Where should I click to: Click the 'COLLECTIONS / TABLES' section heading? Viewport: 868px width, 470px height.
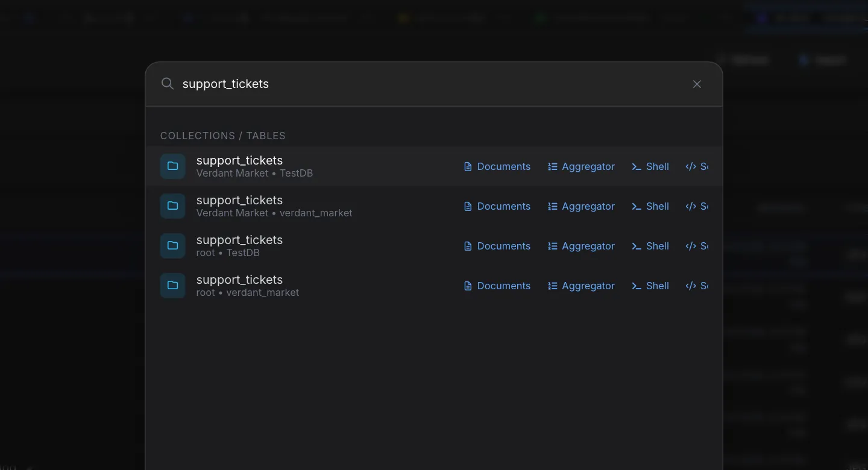223,136
